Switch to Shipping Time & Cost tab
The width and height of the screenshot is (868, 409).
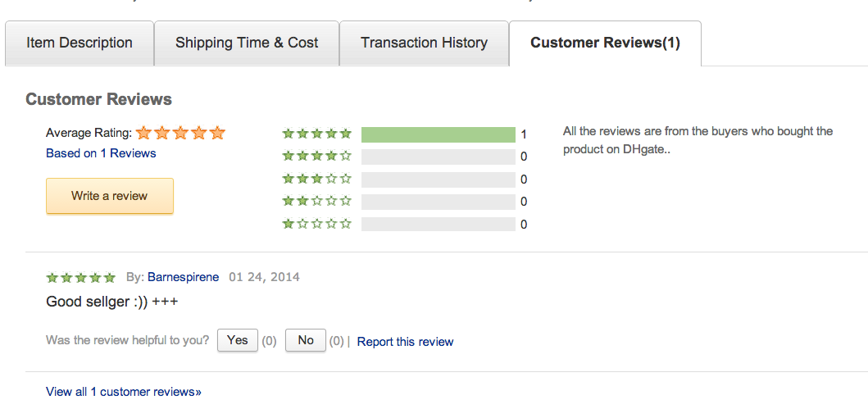[x=247, y=43]
